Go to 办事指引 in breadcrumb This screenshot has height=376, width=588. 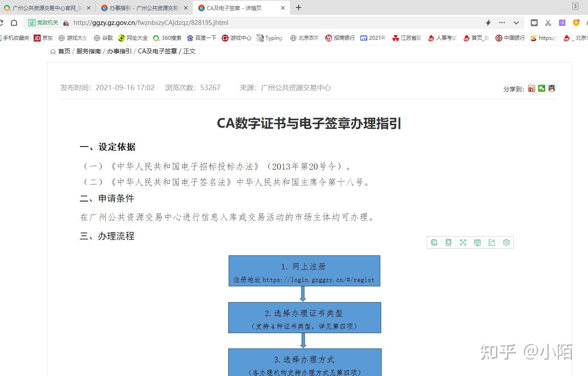click(x=119, y=51)
